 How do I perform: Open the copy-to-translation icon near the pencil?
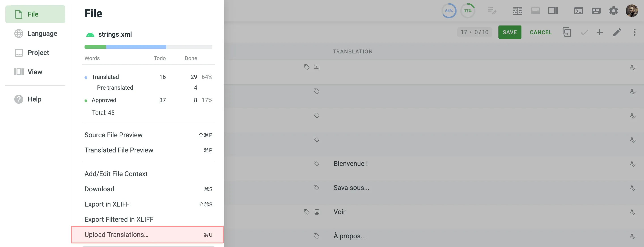567,32
